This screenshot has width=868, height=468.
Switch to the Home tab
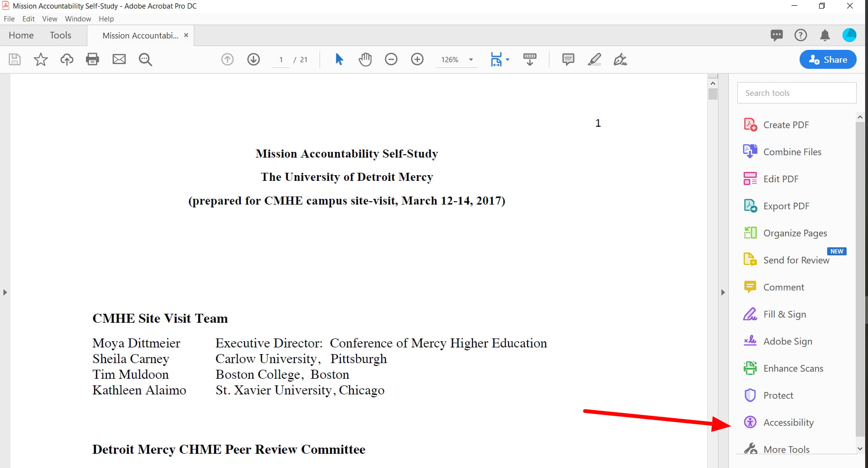(21, 35)
